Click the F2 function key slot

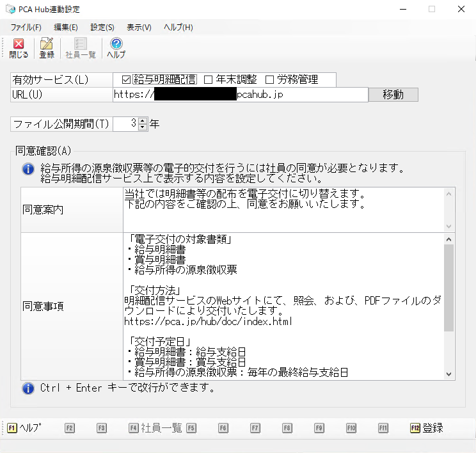point(70,428)
